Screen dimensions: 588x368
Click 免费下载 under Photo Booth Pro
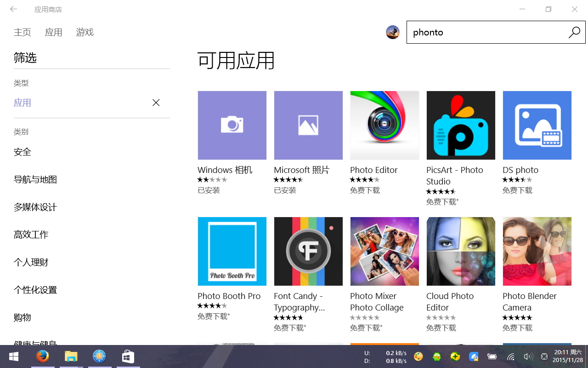click(214, 316)
